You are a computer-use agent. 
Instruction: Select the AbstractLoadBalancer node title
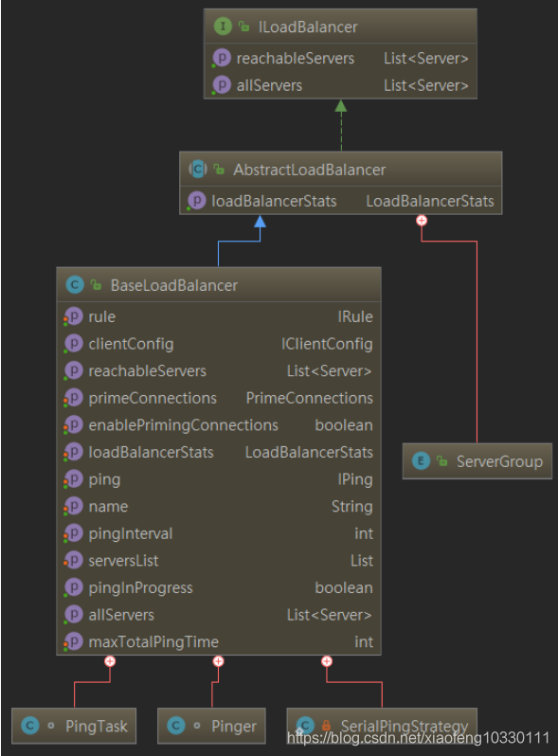point(309,170)
